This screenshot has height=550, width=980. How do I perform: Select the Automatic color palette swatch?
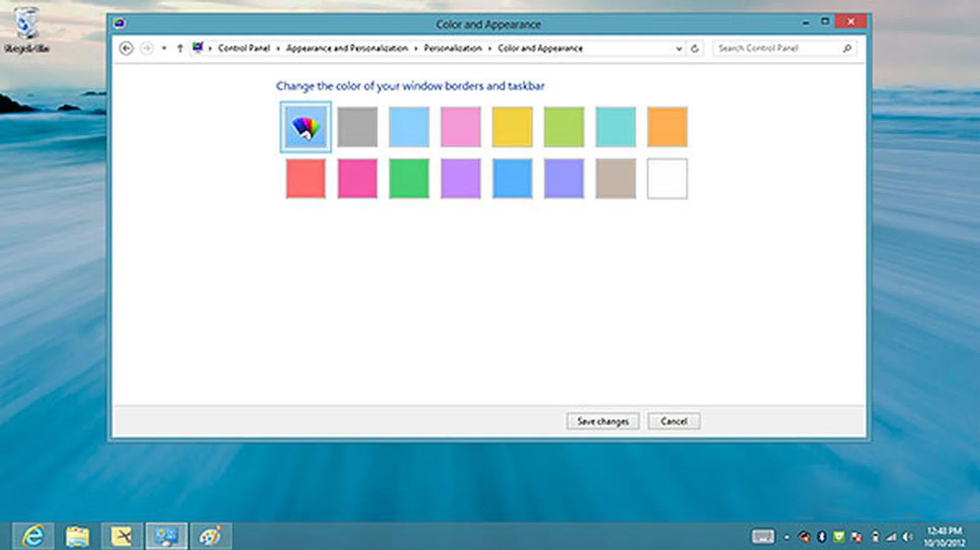[305, 127]
